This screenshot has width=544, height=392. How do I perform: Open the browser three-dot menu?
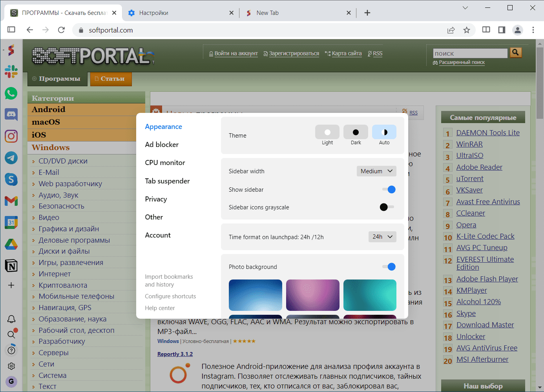533,30
